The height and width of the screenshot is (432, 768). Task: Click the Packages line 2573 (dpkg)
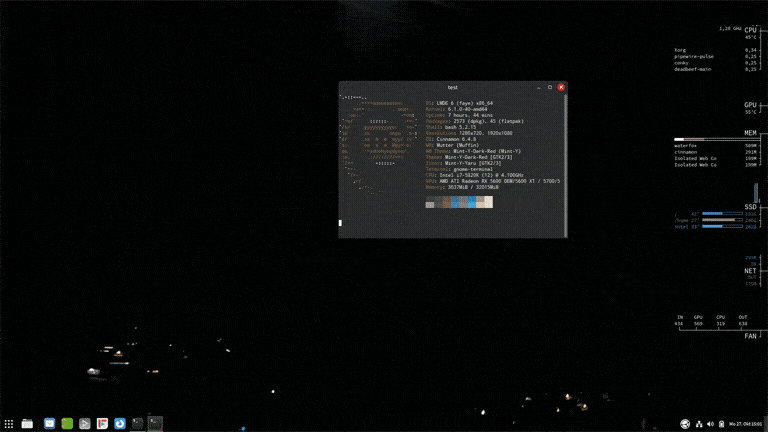pyautogui.click(x=475, y=121)
